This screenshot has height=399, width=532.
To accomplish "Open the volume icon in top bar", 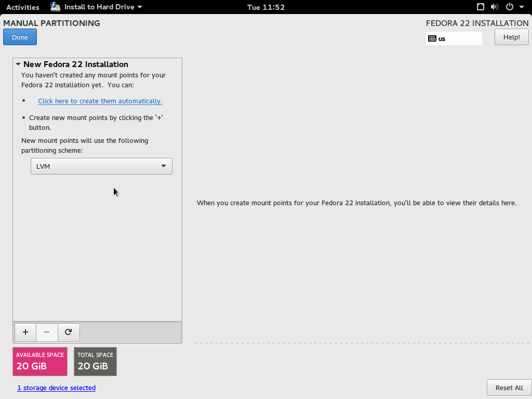I will (494, 7).
